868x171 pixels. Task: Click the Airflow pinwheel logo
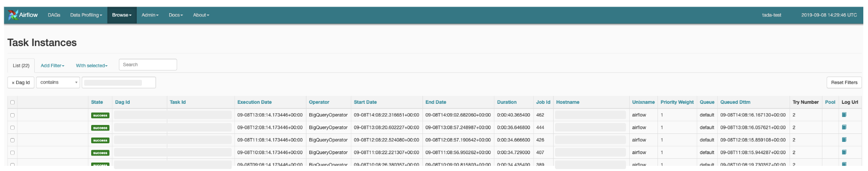[13, 15]
